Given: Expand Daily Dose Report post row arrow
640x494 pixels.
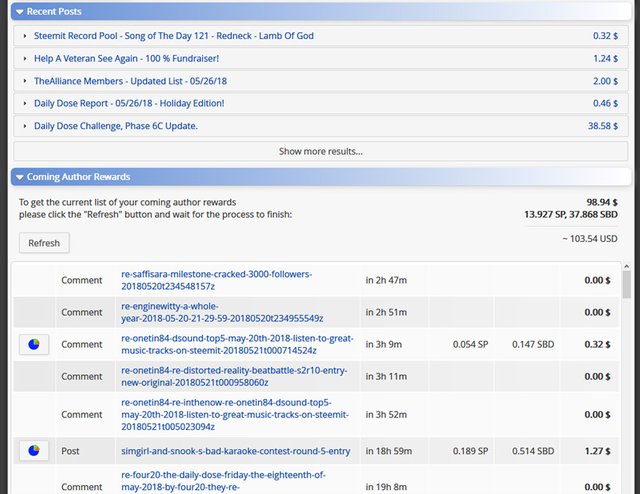Looking at the screenshot, I should pos(25,103).
